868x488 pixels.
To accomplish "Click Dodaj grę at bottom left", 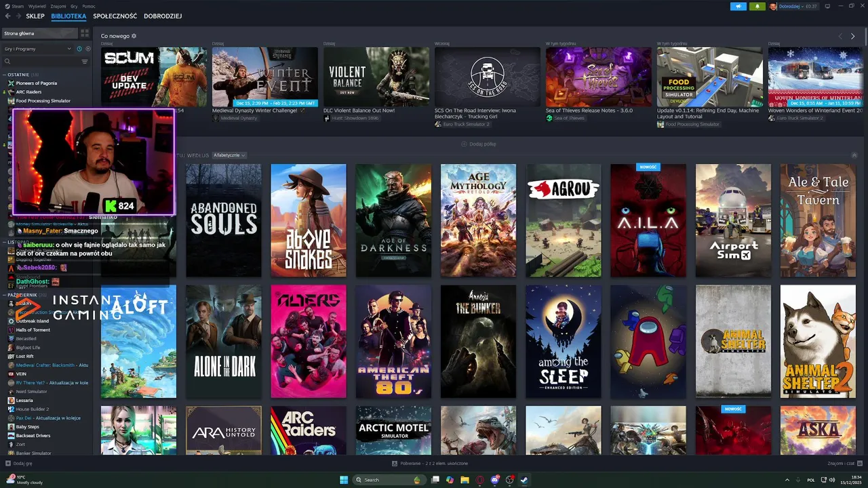I will coord(19,464).
